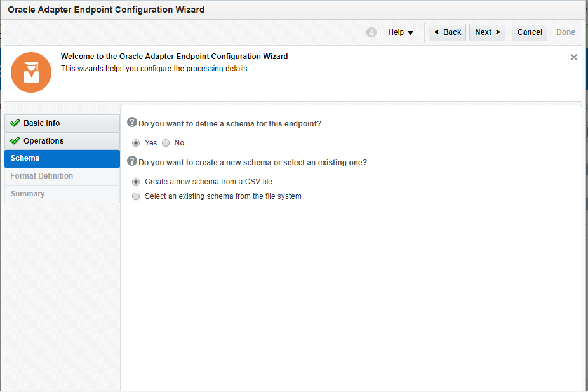Select Yes to define a schema

136,143
